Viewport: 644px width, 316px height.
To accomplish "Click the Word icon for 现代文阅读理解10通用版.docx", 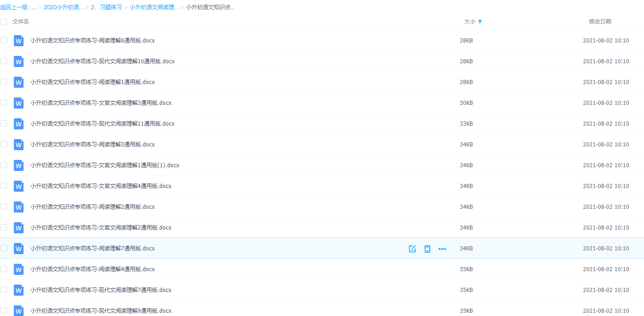I will coord(18,61).
